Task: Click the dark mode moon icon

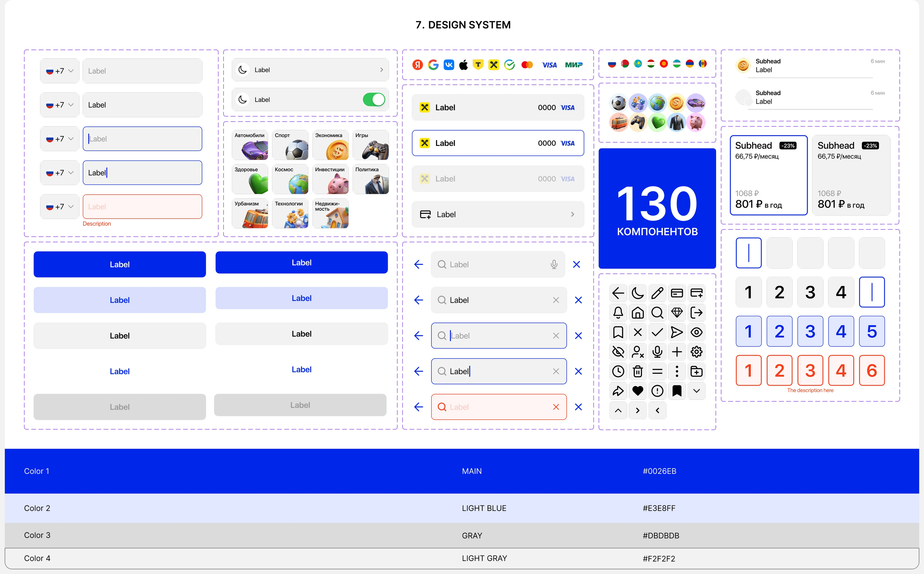Action: tap(638, 293)
